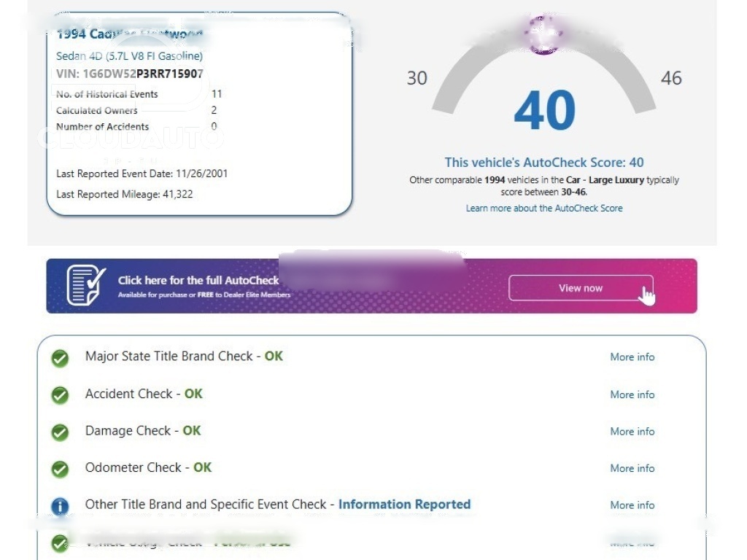The width and height of the screenshot is (747, 560).
Task: Click the Information Reported status text
Action: (x=404, y=505)
